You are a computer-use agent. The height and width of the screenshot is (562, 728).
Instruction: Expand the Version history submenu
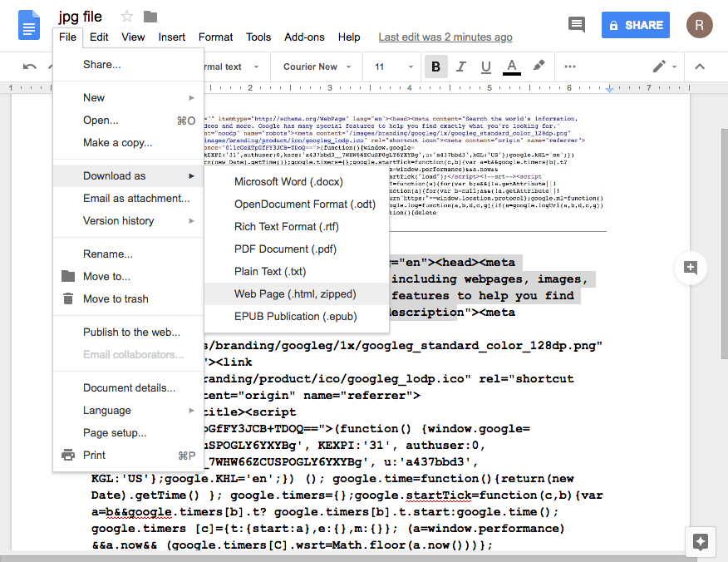click(129, 220)
